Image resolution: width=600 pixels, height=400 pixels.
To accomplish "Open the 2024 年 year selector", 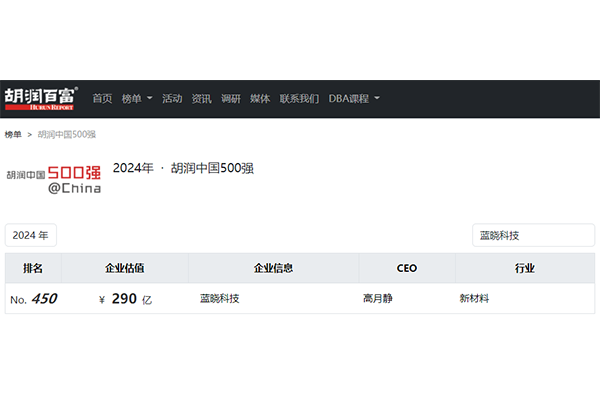I will point(31,235).
